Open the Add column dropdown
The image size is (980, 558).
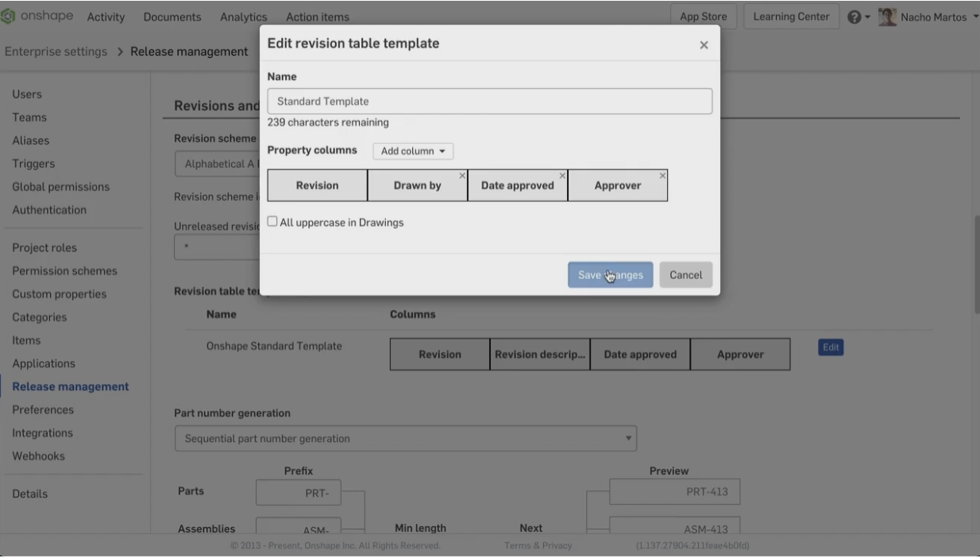412,151
